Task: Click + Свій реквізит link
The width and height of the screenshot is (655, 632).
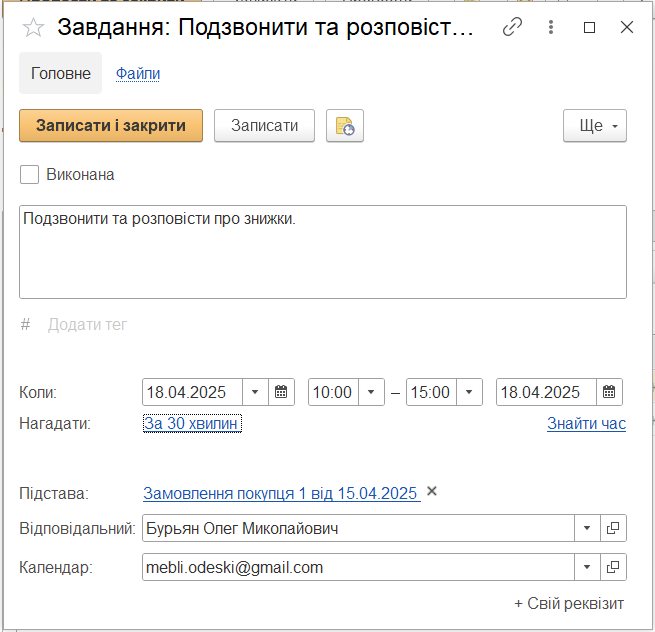Action: coord(569,604)
